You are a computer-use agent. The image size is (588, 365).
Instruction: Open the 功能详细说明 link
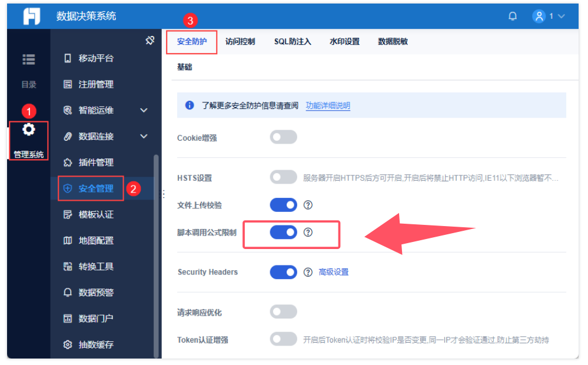pyautogui.click(x=328, y=105)
